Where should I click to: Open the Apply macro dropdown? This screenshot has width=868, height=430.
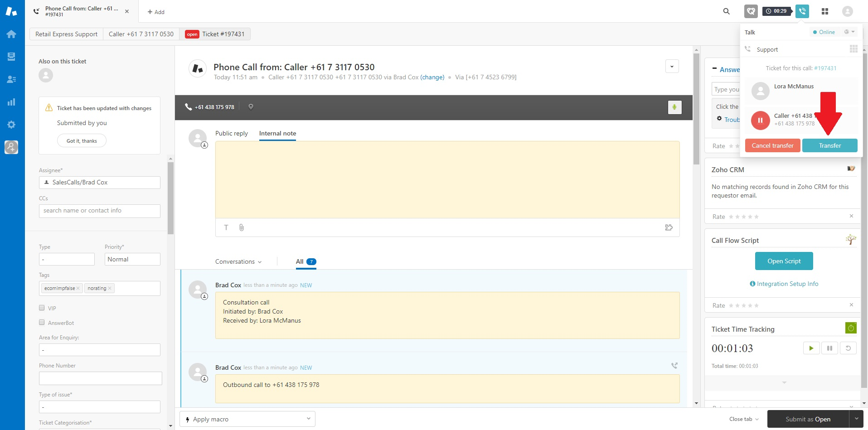247,419
